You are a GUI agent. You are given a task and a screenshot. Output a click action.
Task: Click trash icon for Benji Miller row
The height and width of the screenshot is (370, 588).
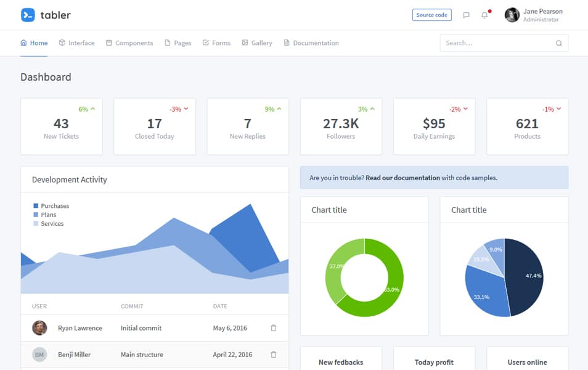(x=274, y=355)
